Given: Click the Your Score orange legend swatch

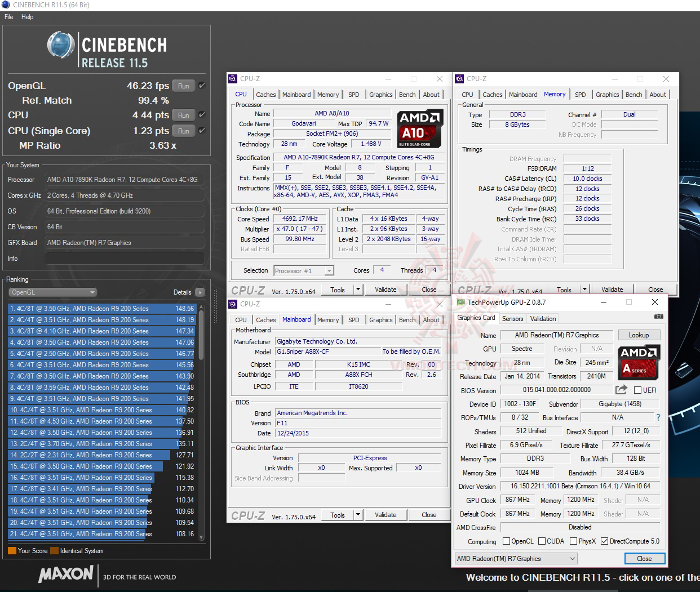Looking at the screenshot, I should [x=12, y=551].
